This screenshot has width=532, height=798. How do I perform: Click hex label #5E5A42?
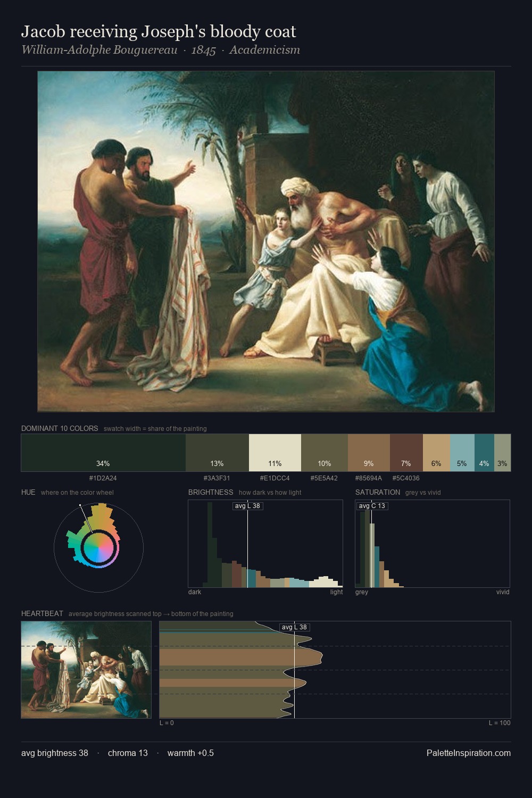[x=325, y=478]
